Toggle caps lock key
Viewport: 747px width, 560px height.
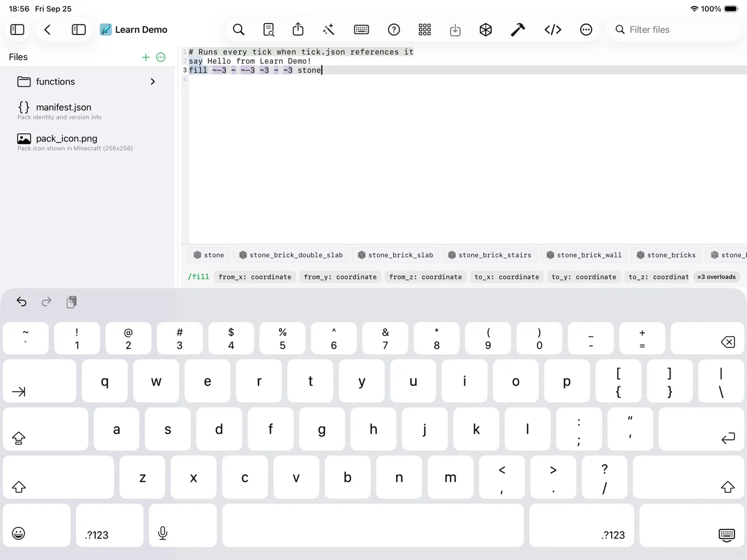pos(45,429)
